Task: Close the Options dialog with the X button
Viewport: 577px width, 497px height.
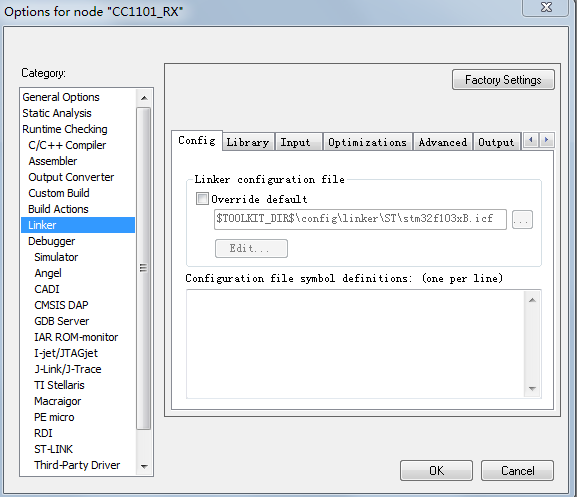Action: click(x=546, y=7)
